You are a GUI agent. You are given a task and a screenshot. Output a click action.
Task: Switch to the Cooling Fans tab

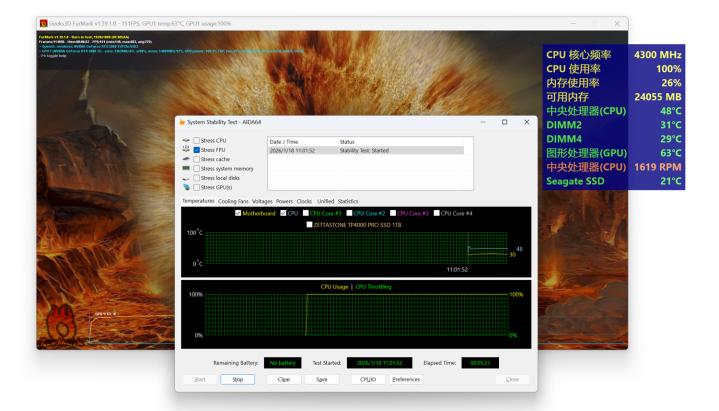(x=233, y=201)
